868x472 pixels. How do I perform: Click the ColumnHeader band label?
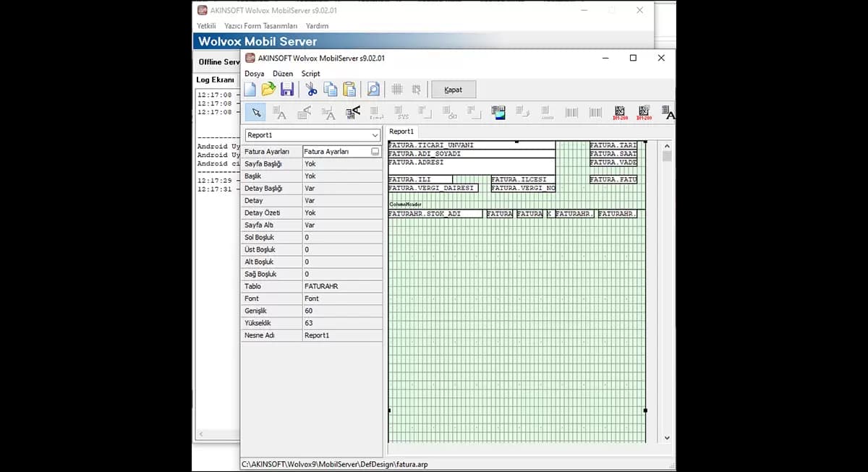click(x=406, y=205)
